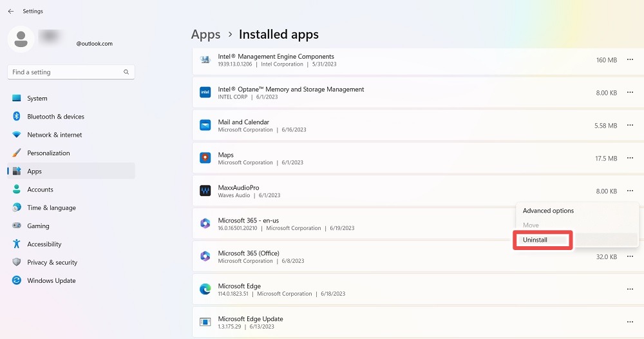Screen dimensions: 644x339
Task: Click the Accounts person icon
Action: [x=17, y=189]
